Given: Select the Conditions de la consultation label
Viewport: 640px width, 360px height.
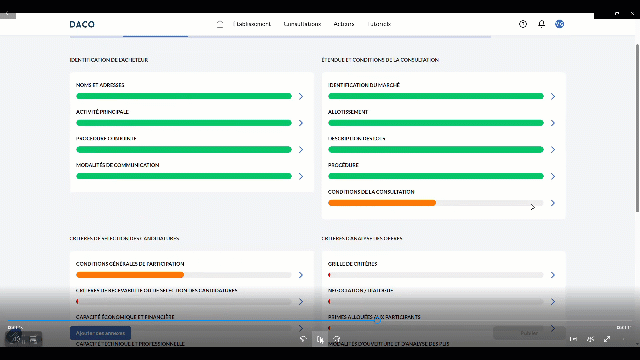Looking at the screenshot, I should [x=371, y=192].
